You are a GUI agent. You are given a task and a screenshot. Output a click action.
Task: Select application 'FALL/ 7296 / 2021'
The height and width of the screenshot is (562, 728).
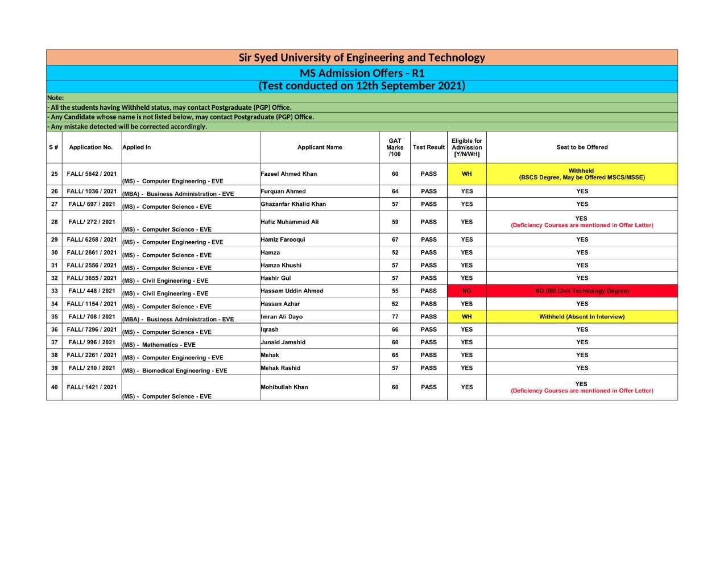click(x=92, y=329)
